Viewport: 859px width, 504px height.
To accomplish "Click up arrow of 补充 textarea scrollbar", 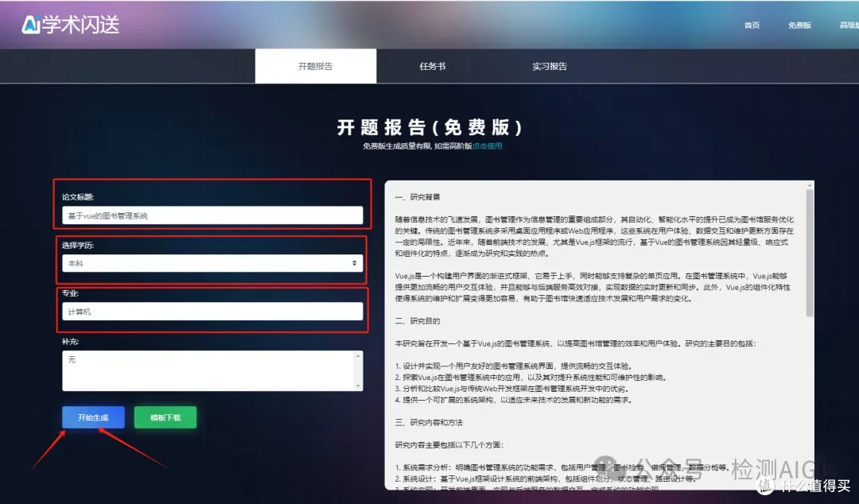I will (358, 356).
